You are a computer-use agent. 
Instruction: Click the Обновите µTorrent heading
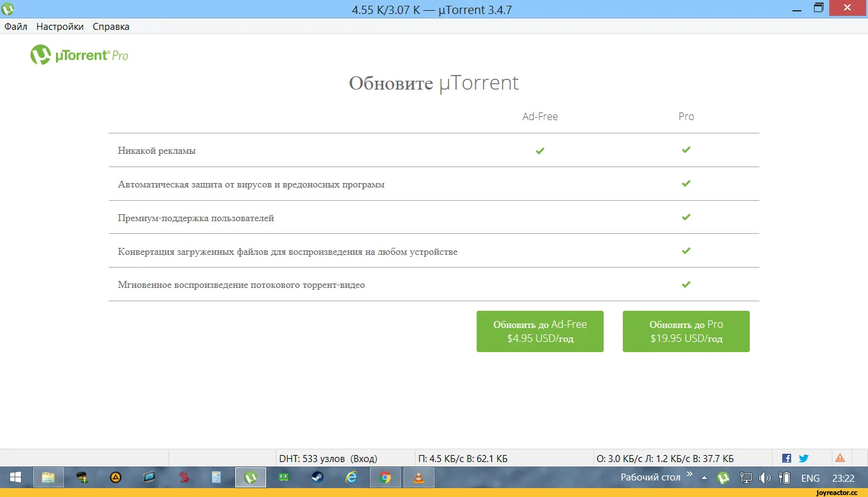pos(434,83)
